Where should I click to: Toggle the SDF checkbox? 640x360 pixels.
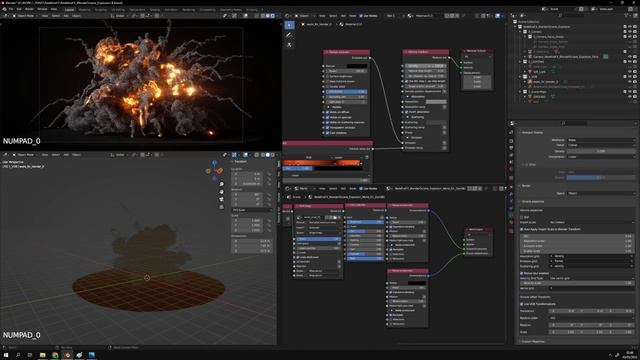522,218
